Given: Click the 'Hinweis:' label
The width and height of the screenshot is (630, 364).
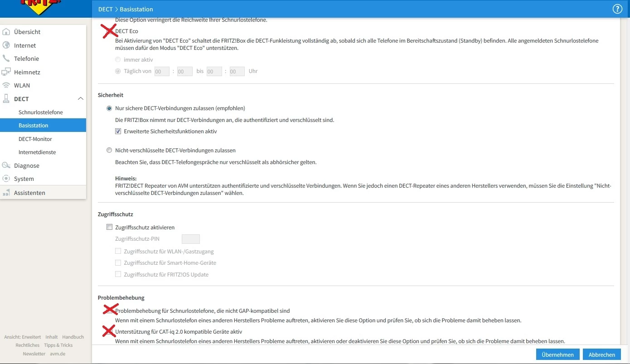Looking at the screenshot, I should 126,179.
